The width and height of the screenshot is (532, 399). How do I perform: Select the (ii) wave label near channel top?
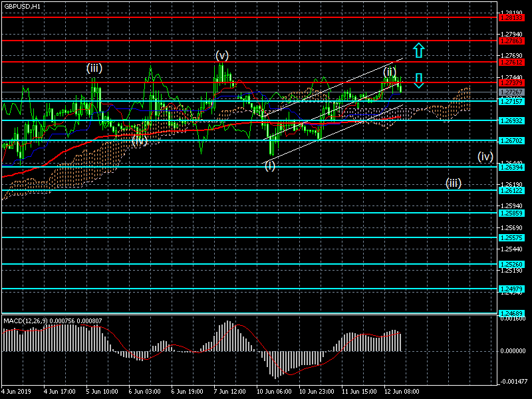pyautogui.click(x=390, y=70)
